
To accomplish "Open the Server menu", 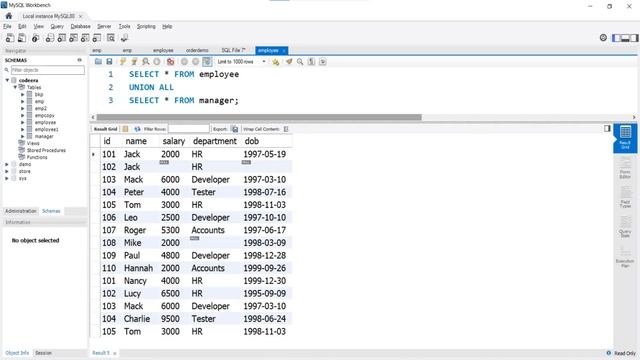I will [x=104, y=26].
